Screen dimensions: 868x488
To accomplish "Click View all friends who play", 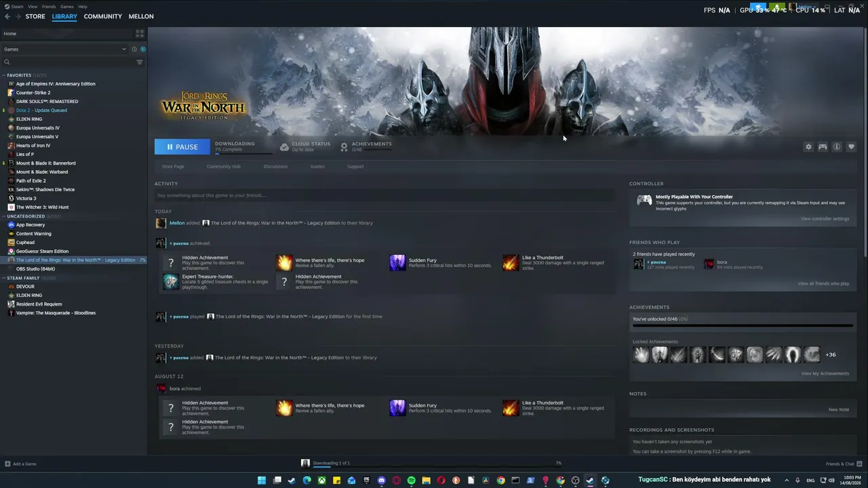I will pos(823,284).
